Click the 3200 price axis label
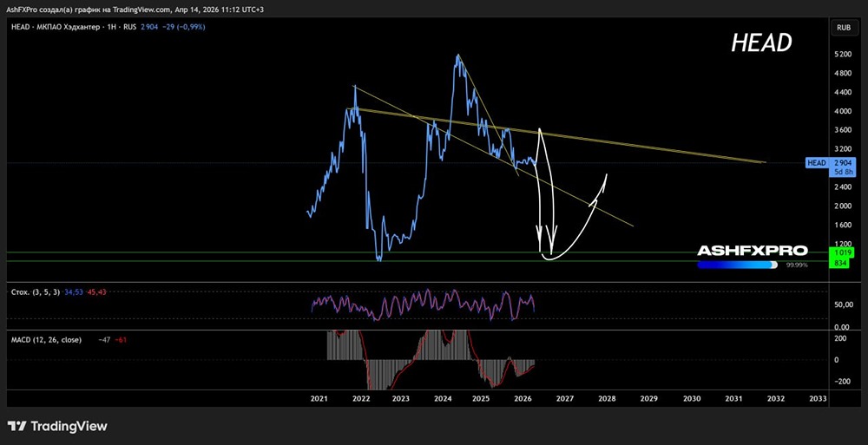This screenshot has width=868, height=445. coord(845,149)
